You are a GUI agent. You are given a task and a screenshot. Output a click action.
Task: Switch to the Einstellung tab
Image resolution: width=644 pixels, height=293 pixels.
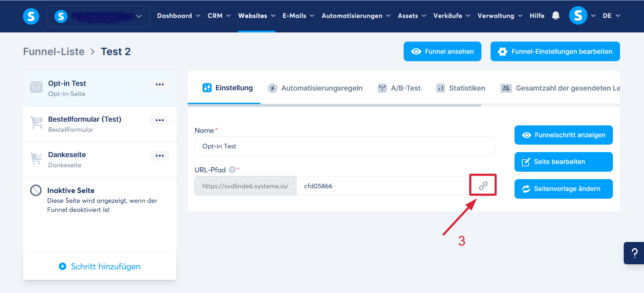click(228, 88)
